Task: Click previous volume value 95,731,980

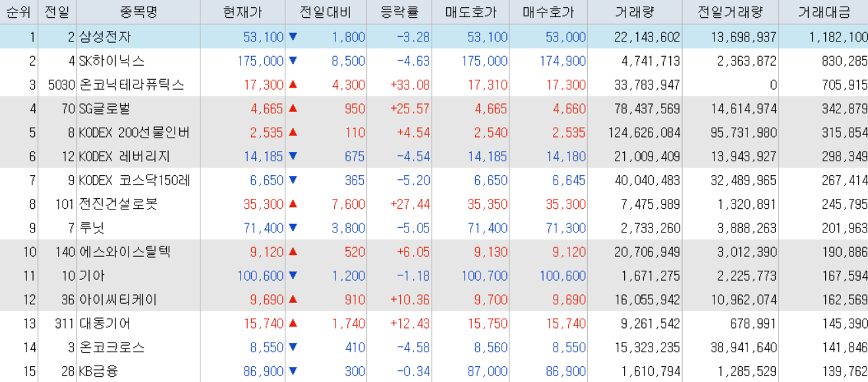Action: click(743, 132)
